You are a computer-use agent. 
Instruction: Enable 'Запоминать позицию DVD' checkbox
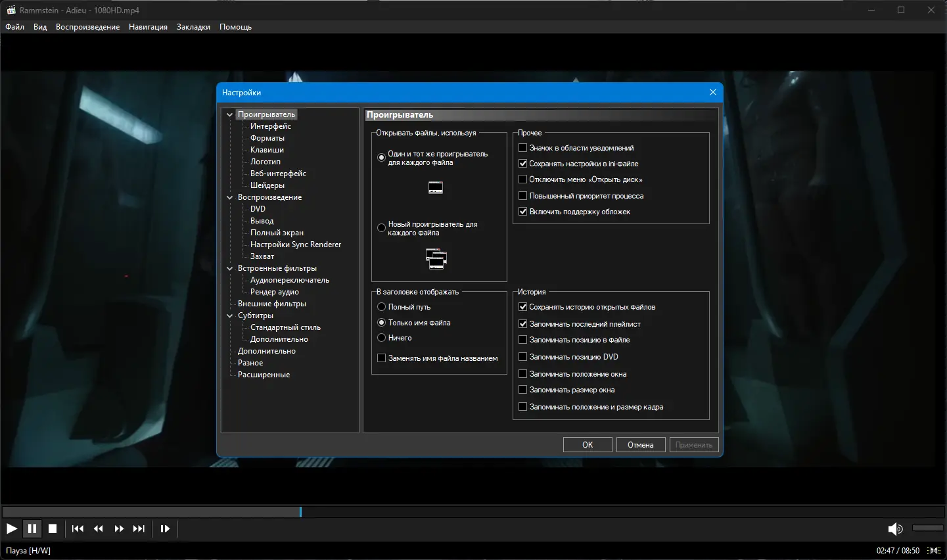(x=523, y=357)
